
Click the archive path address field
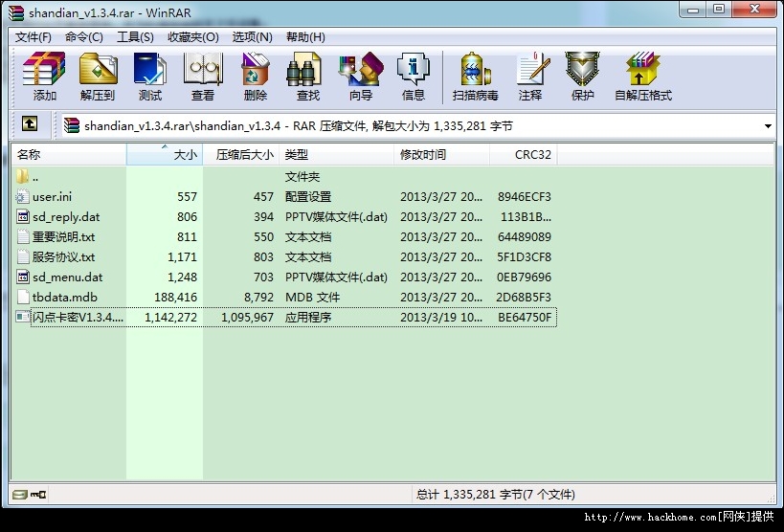pos(417,125)
